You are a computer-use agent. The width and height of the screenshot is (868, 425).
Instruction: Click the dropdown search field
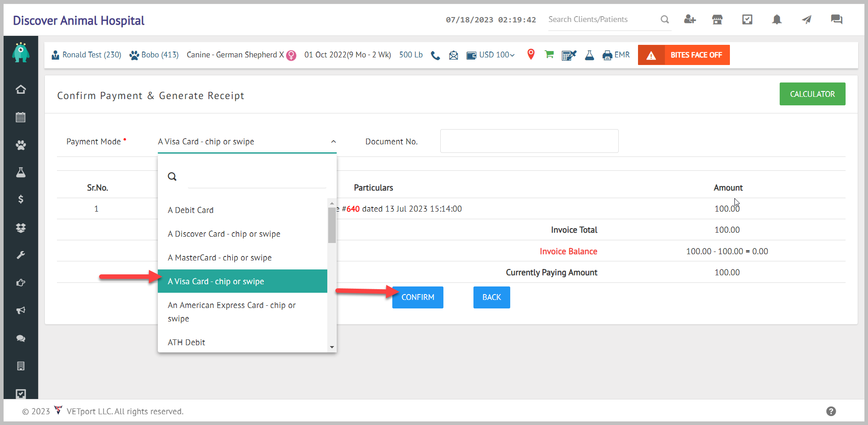(x=257, y=178)
